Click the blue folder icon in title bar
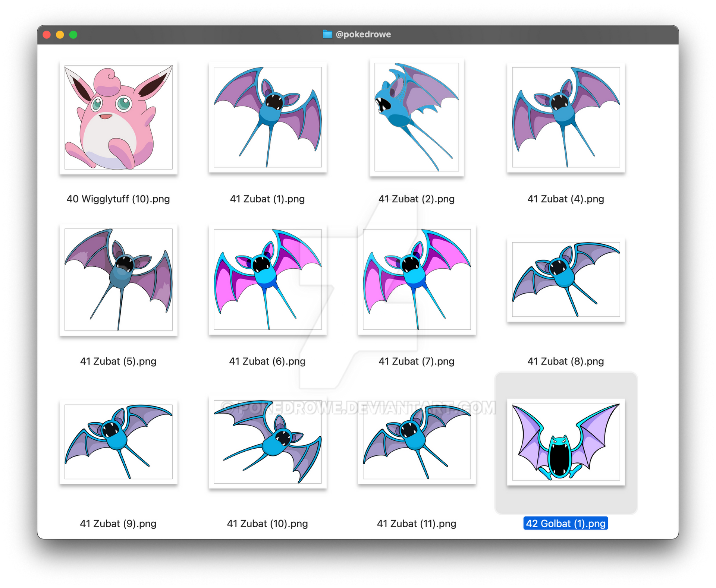Viewport: 716px width, 588px height. [x=327, y=34]
